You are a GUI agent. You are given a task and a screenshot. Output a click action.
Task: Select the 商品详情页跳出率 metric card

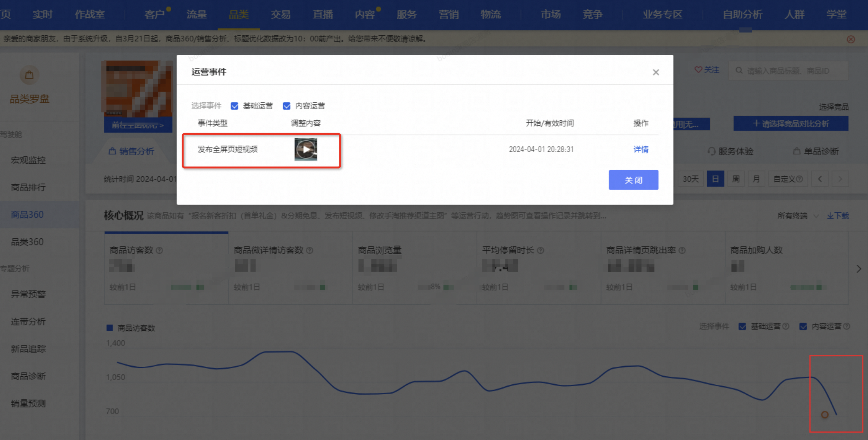pos(663,268)
